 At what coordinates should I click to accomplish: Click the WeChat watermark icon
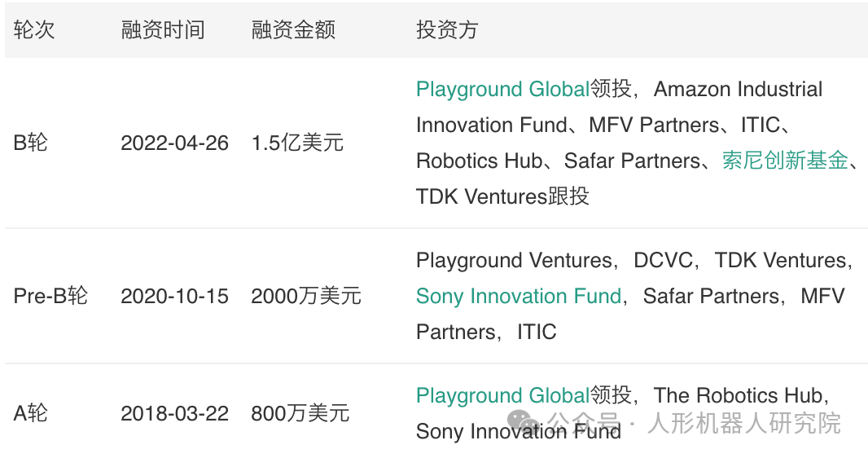(524, 425)
